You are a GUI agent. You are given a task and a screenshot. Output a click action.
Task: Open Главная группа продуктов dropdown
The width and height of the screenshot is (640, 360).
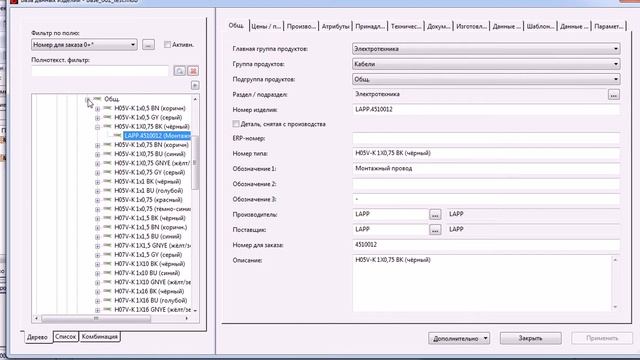(x=486, y=49)
